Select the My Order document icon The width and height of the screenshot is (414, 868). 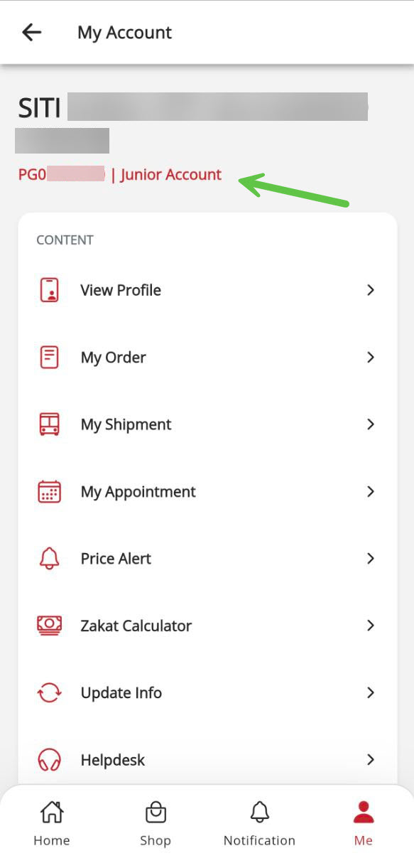click(x=49, y=357)
